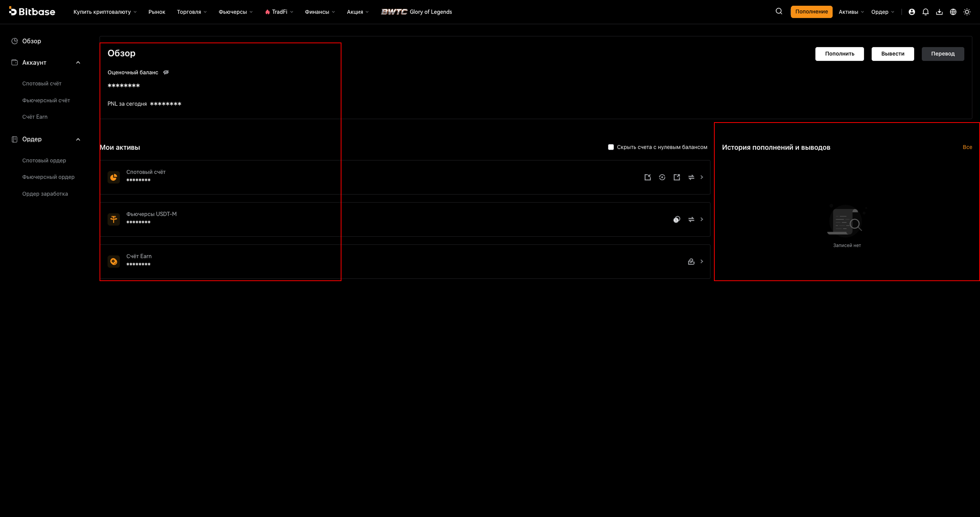Open Купить криптовалюту dropdown menu
This screenshot has width=980, height=517.
point(105,12)
